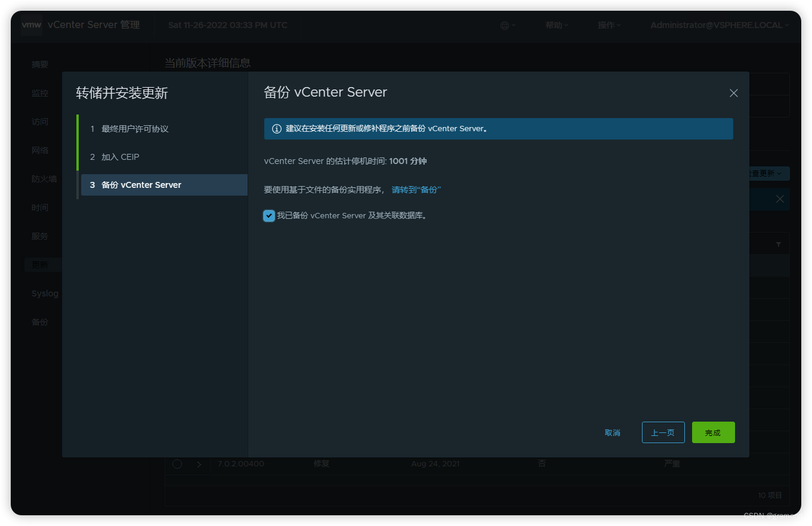
Task: Open 网络 in the sidebar
Action: coord(40,150)
